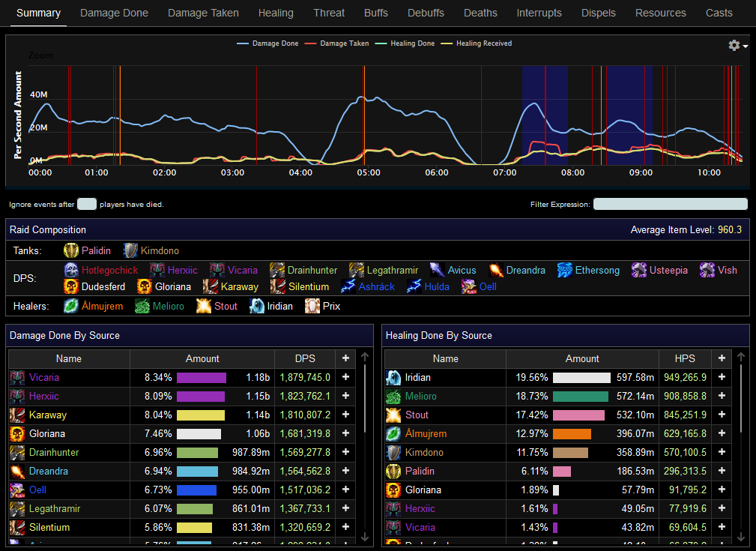
Task: Click Vicaria's class icon in Damage Done table
Action: click(17, 378)
